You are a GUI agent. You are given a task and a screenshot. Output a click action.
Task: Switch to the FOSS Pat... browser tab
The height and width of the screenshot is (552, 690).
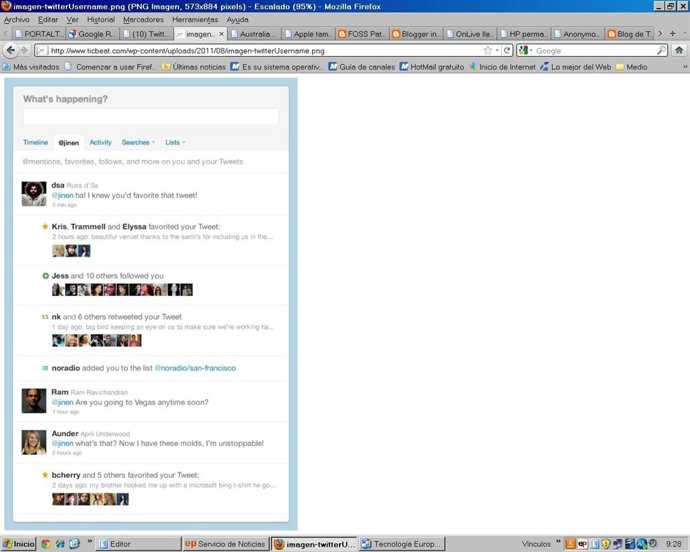click(362, 34)
